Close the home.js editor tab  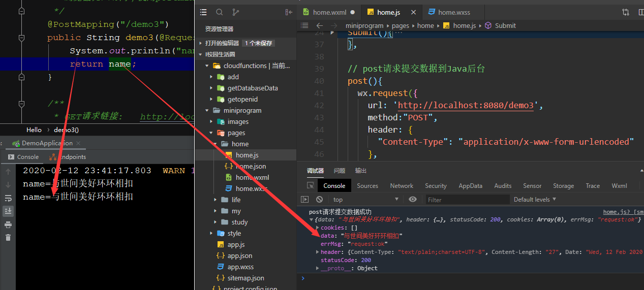tap(413, 12)
